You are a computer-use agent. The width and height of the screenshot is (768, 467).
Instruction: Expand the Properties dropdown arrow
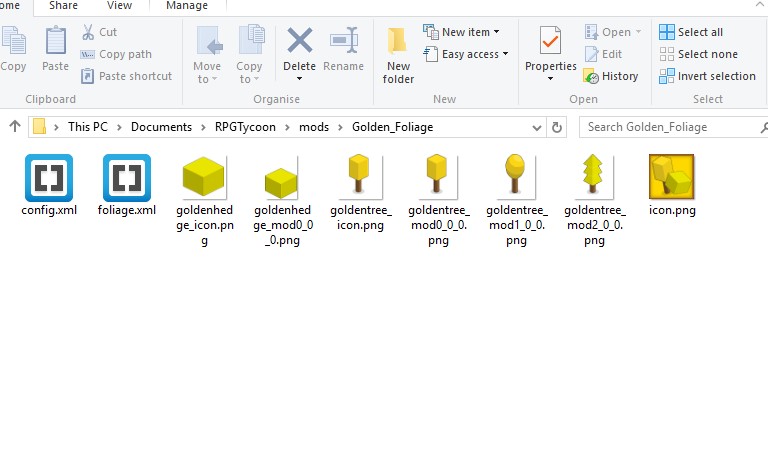point(551,78)
